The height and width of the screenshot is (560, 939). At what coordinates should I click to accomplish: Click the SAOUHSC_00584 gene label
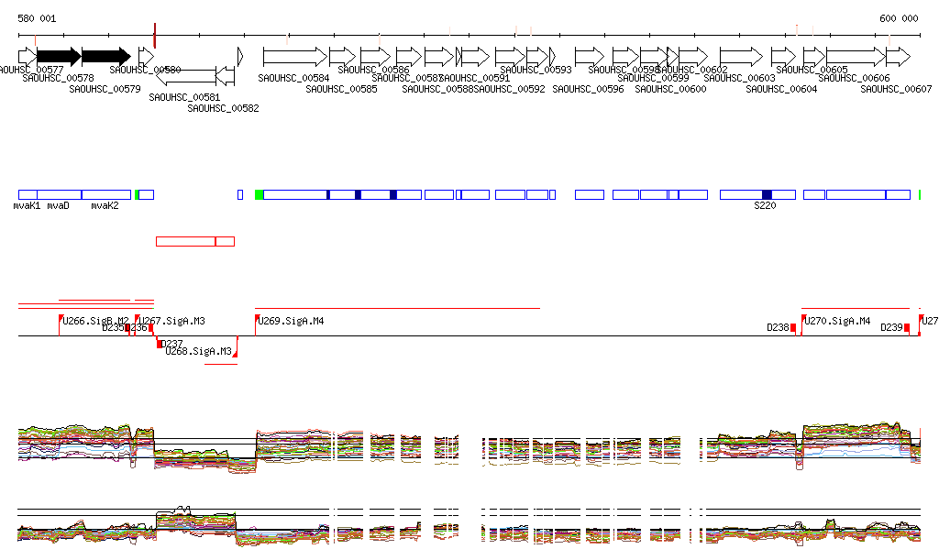(x=293, y=78)
